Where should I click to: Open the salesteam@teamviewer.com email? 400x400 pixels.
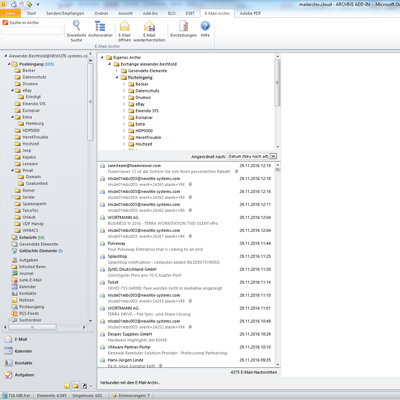point(186,169)
